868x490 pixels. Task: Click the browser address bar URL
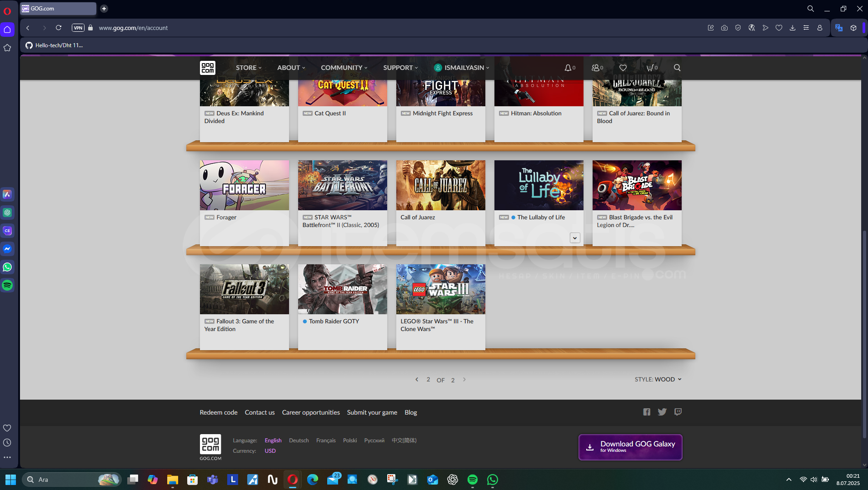pyautogui.click(x=133, y=28)
